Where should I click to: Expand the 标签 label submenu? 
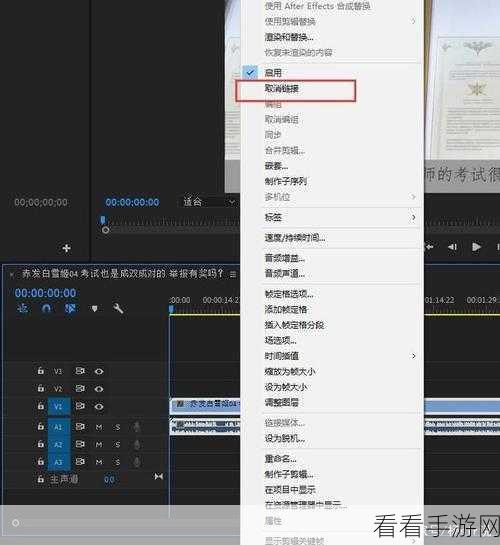point(332,218)
